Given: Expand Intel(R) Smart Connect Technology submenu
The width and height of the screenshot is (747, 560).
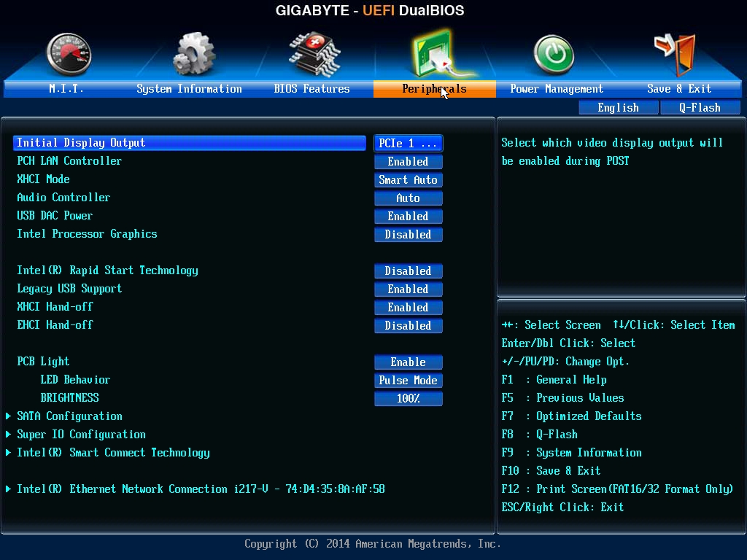Looking at the screenshot, I should pos(113,452).
